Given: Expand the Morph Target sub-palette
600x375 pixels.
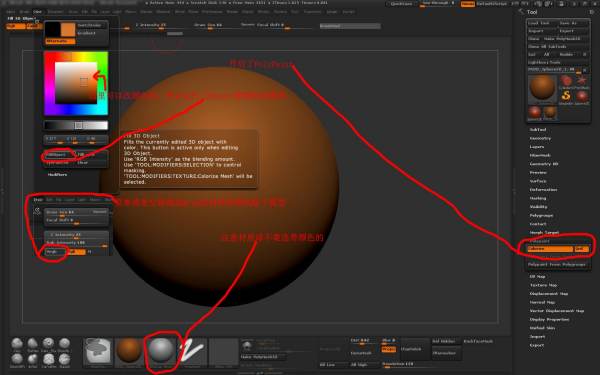Looking at the screenshot, I should [544, 233].
